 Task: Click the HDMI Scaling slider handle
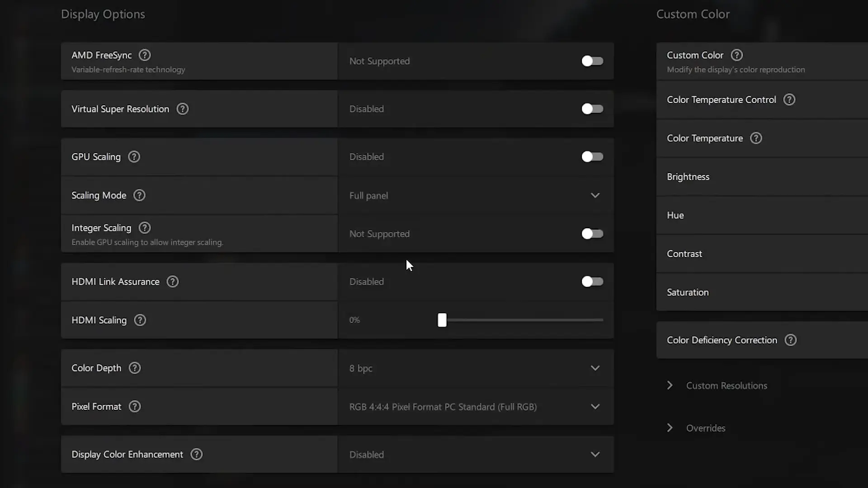pos(442,320)
